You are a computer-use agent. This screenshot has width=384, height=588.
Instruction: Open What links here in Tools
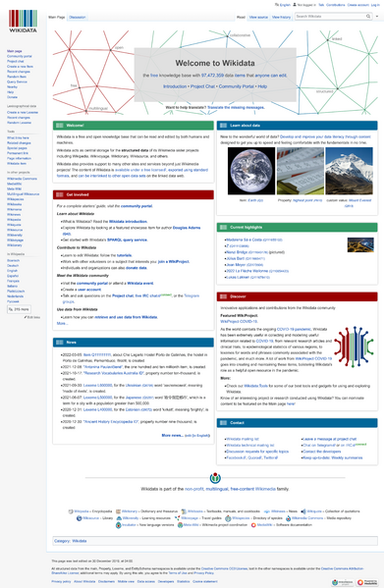[18, 138]
